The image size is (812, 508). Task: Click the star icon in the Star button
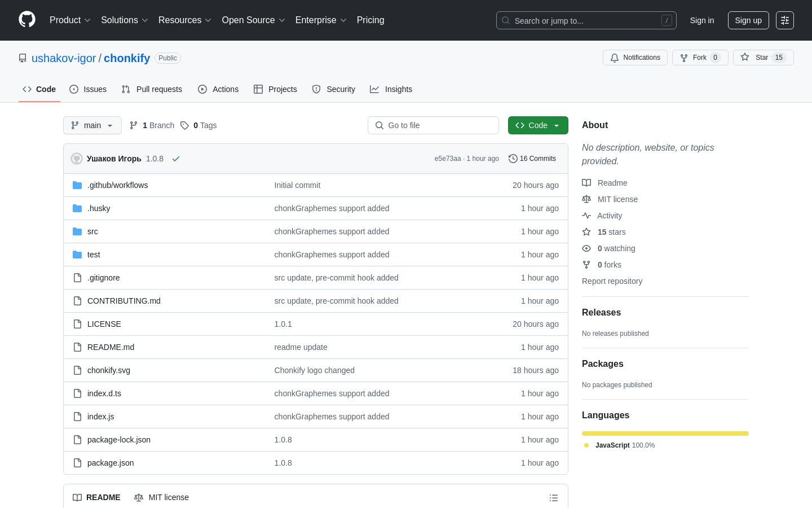coord(745,57)
